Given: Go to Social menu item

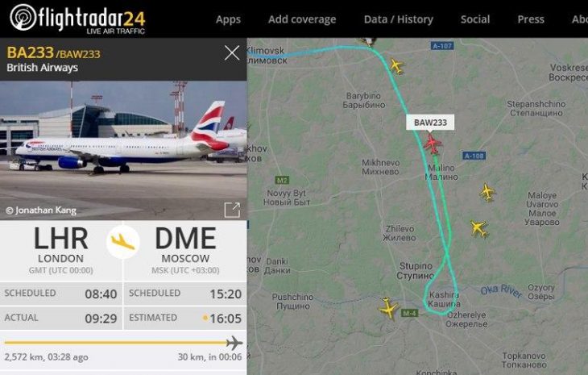Looking at the screenshot, I should (x=474, y=19).
